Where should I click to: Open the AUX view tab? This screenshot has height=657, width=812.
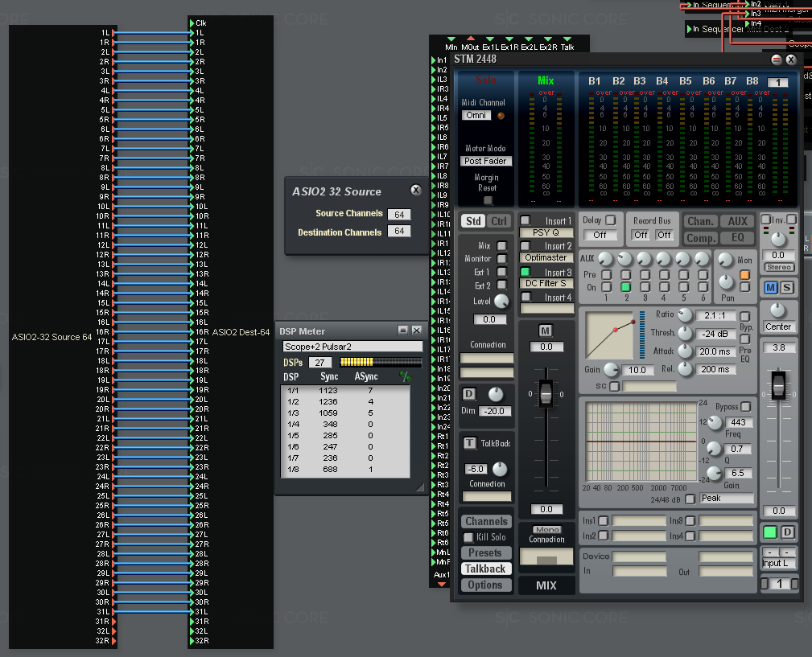point(737,221)
